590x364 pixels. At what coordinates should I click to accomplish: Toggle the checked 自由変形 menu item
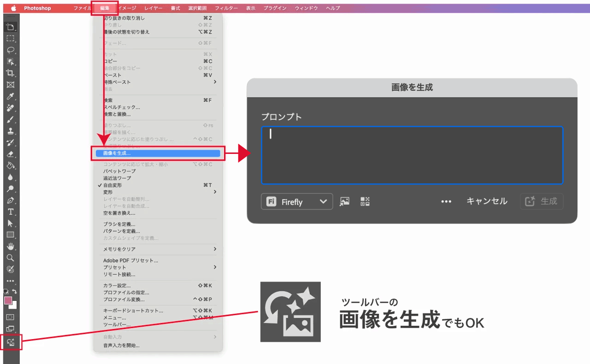coord(157,185)
